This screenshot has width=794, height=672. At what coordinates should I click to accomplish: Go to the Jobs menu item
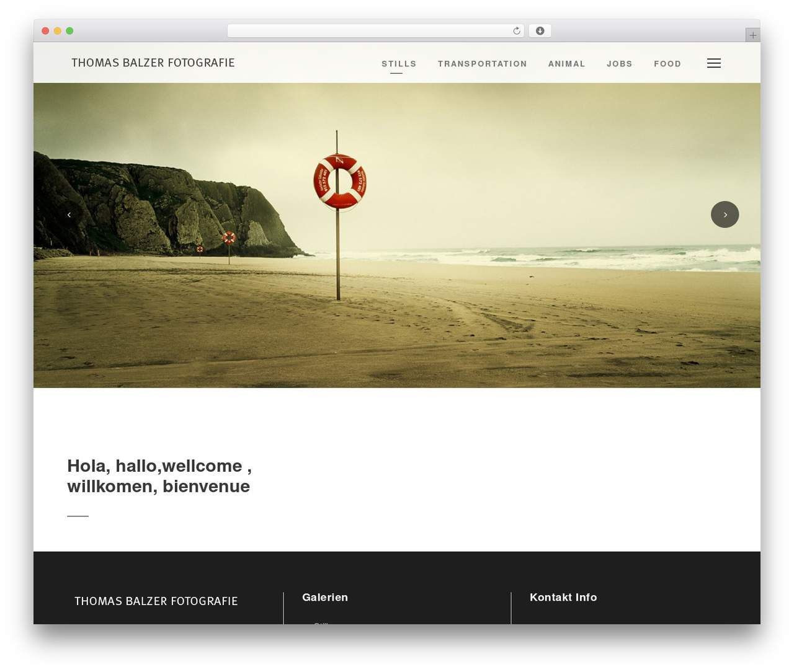[x=620, y=64]
